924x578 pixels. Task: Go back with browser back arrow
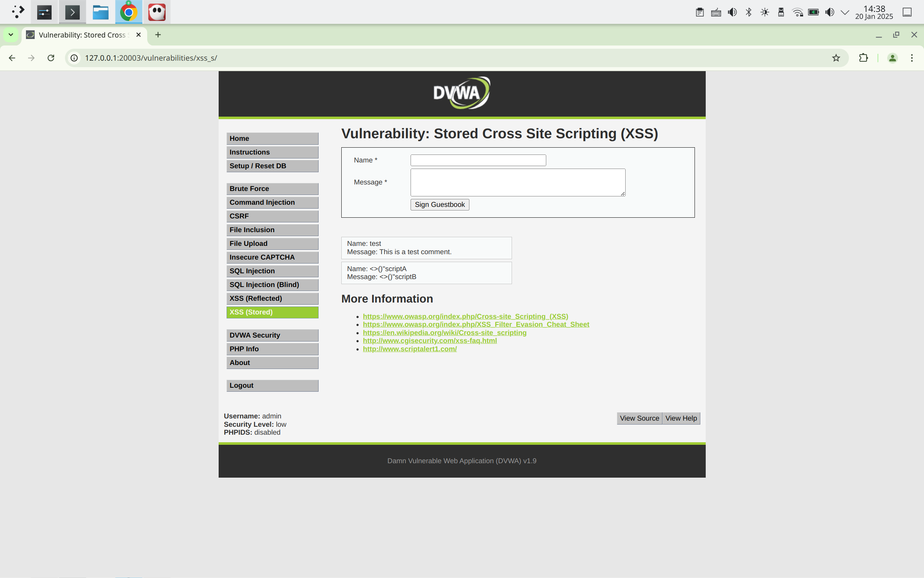[x=12, y=58]
